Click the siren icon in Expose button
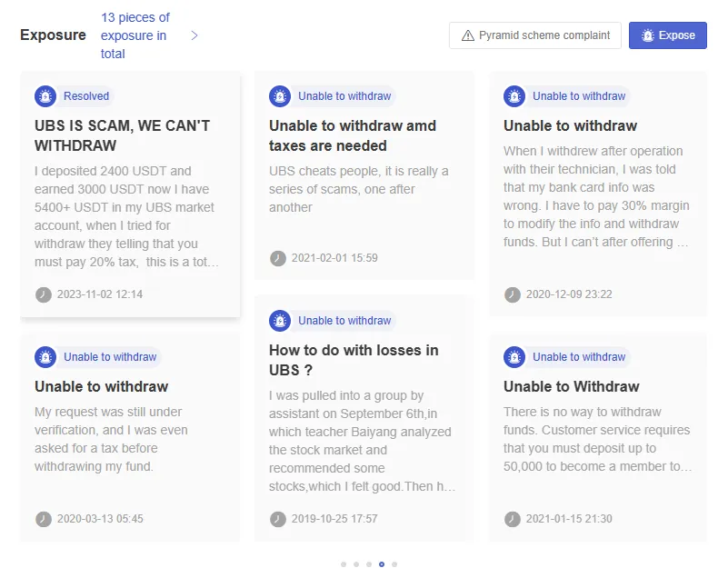Viewport: 728px width, 578px height. click(x=648, y=35)
